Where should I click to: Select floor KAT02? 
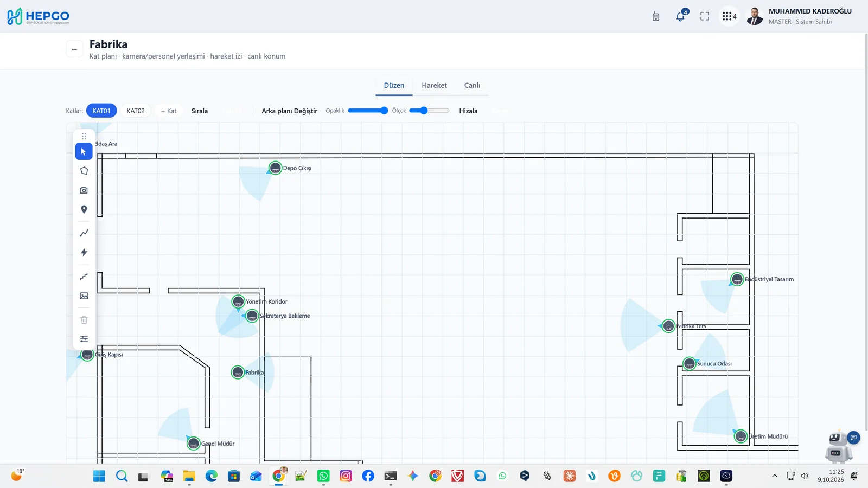point(136,111)
